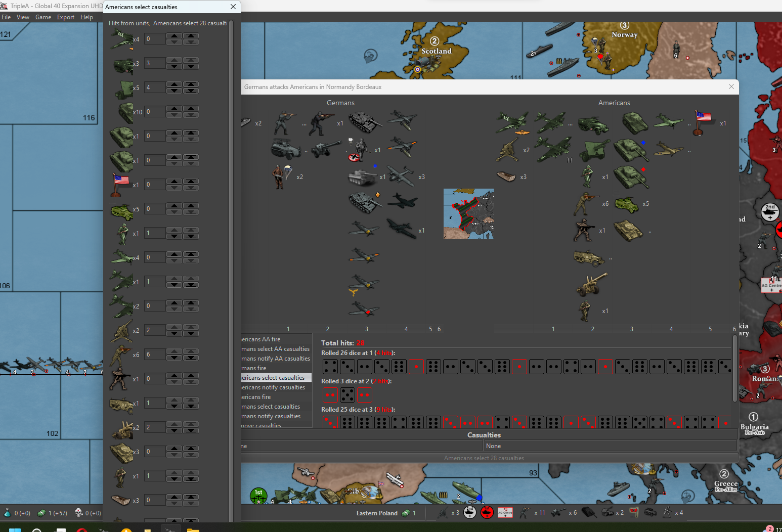This screenshot has width=782, height=532.
Task: Open the File menu
Action: click(6, 17)
